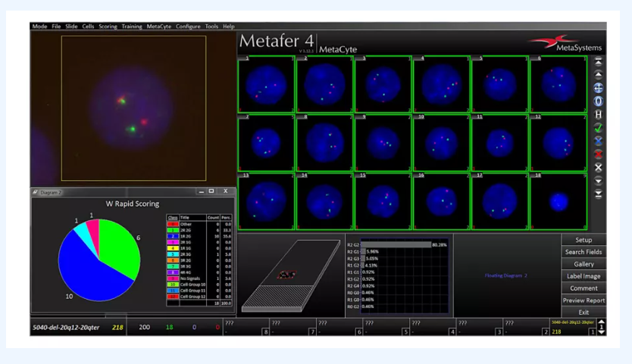Viewport: 632px width, 364px height.
Task: Click the white X icon
Action: click(x=598, y=167)
